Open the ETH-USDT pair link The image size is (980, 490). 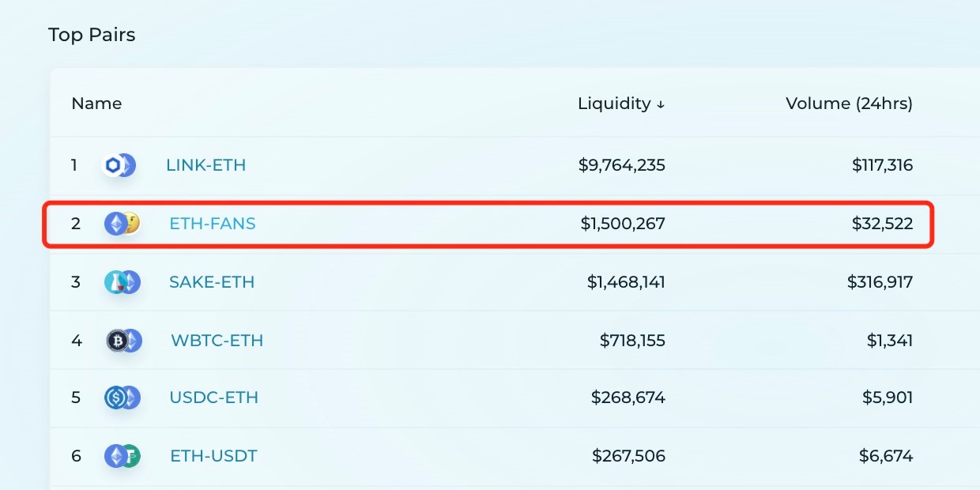point(213,456)
